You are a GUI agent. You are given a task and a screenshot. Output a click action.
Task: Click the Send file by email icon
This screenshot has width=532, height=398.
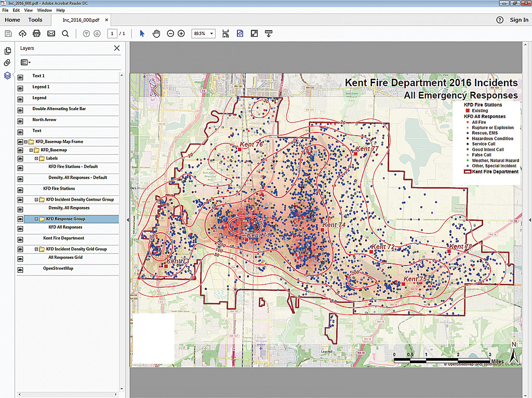pos(51,34)
